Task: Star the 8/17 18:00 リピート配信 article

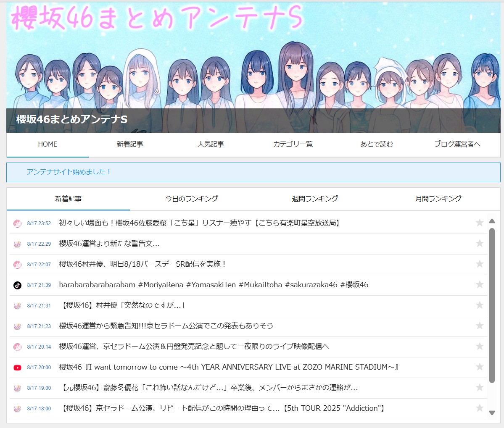Action: [x=480, y=408]
